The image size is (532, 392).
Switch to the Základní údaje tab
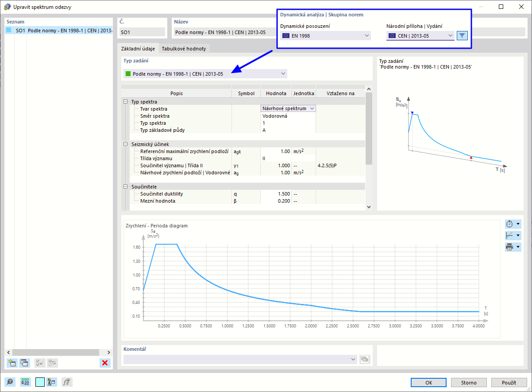point(138,49)
